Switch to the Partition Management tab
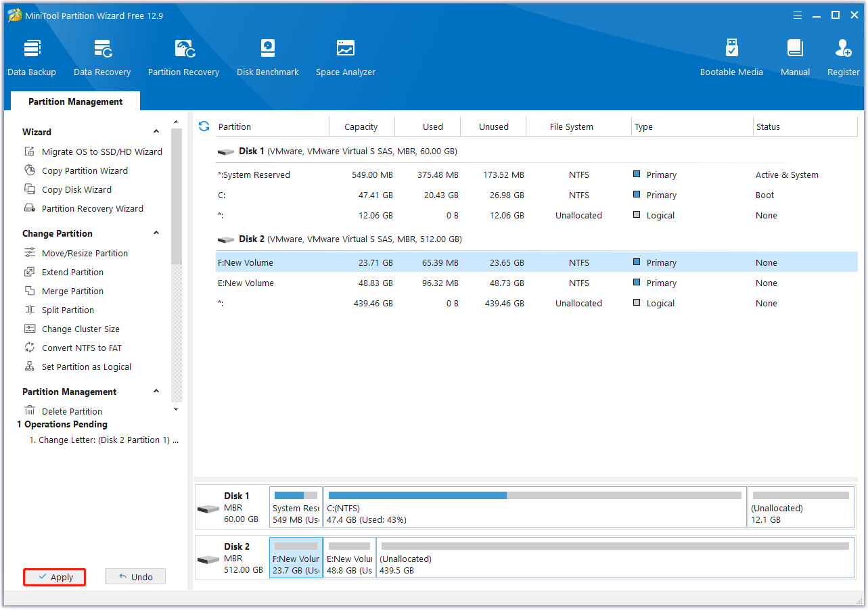 coord(75,101)
